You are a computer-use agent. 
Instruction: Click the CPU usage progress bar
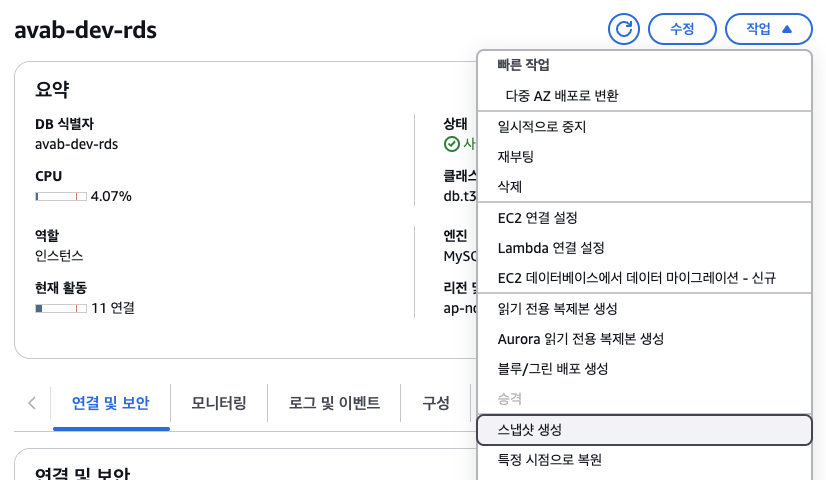click(61, 197)
